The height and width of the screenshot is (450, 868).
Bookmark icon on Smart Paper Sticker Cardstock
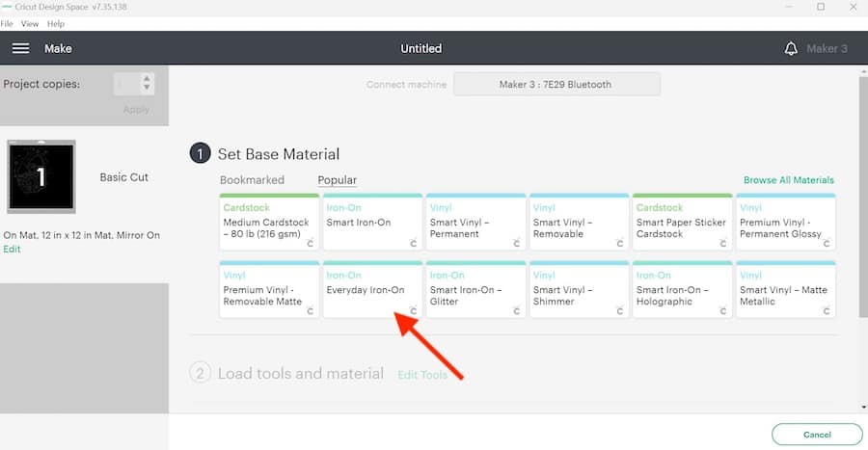pos(723,243)
